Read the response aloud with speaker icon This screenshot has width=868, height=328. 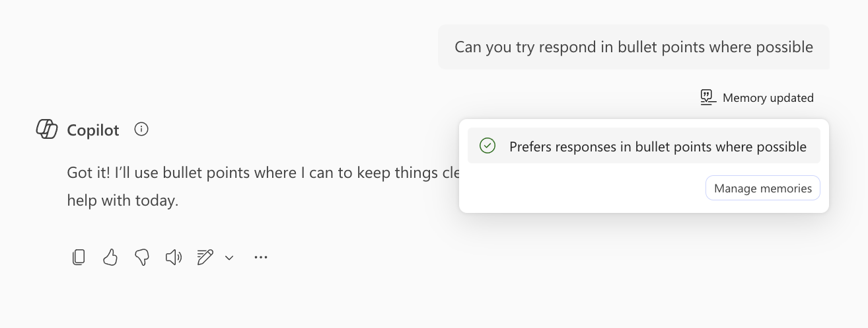coord(174,257)
